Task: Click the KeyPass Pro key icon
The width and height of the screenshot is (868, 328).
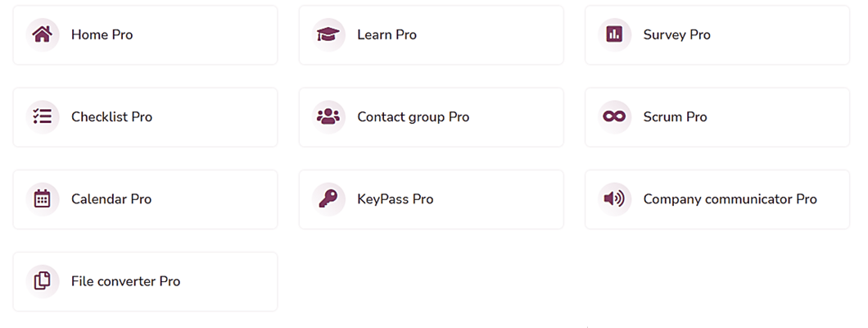Action: (328, 198)
